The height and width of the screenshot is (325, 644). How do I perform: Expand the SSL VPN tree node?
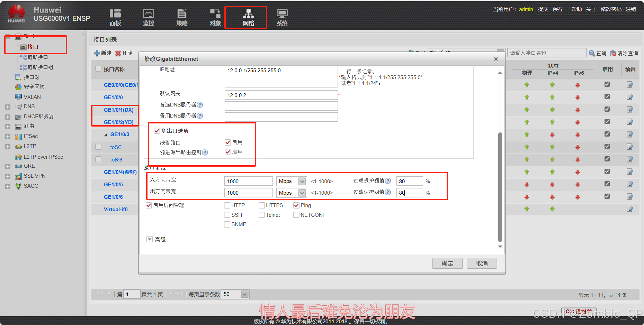coord(8,177)
